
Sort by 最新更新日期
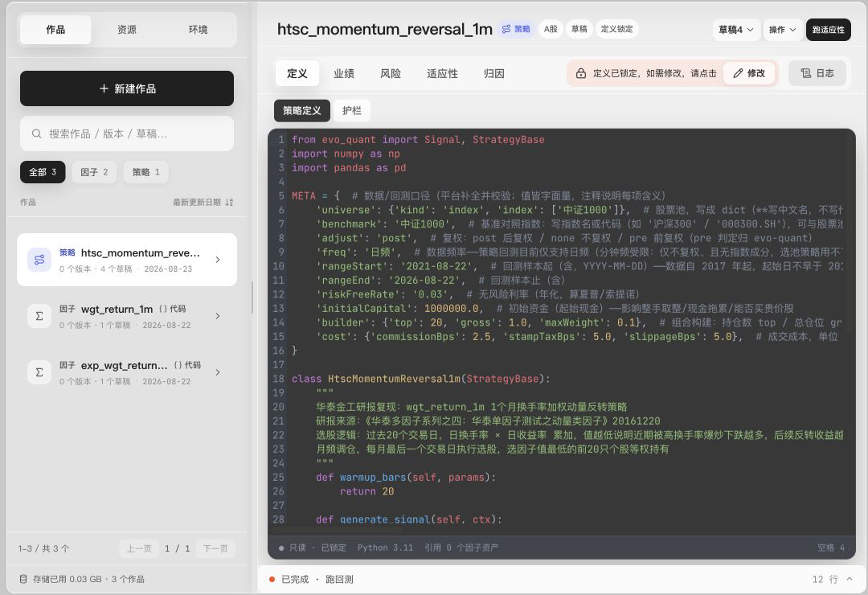203,202
